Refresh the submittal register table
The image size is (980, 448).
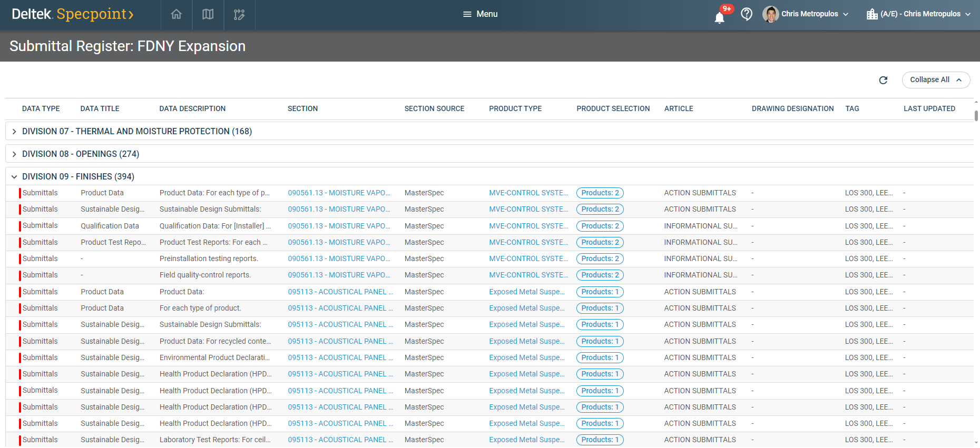click(884, 80)
